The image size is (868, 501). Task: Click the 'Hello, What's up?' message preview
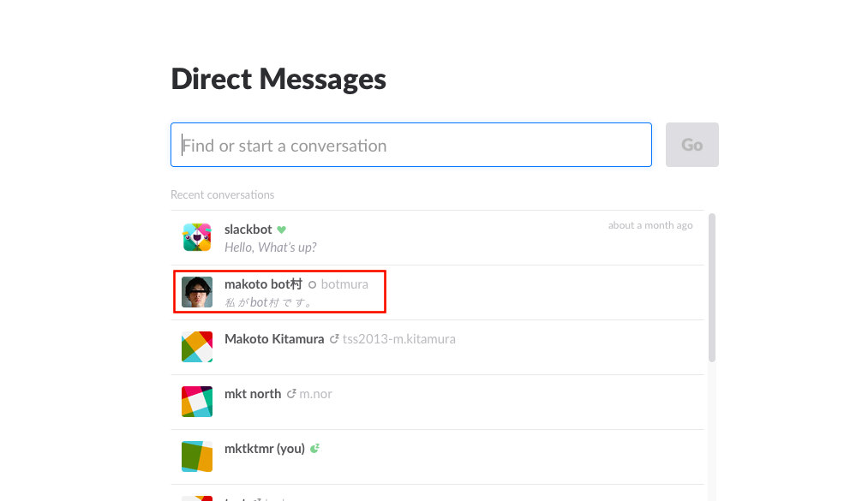tap(270, 248)
